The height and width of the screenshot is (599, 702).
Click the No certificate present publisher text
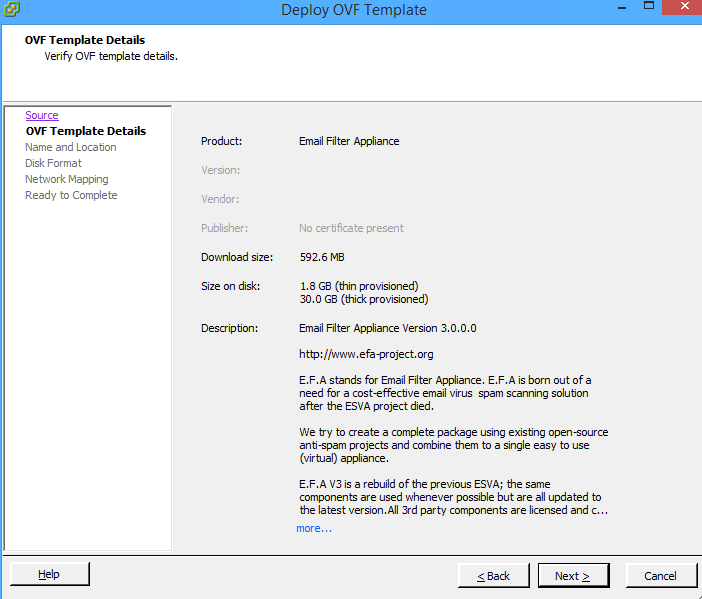pos(351,228)
